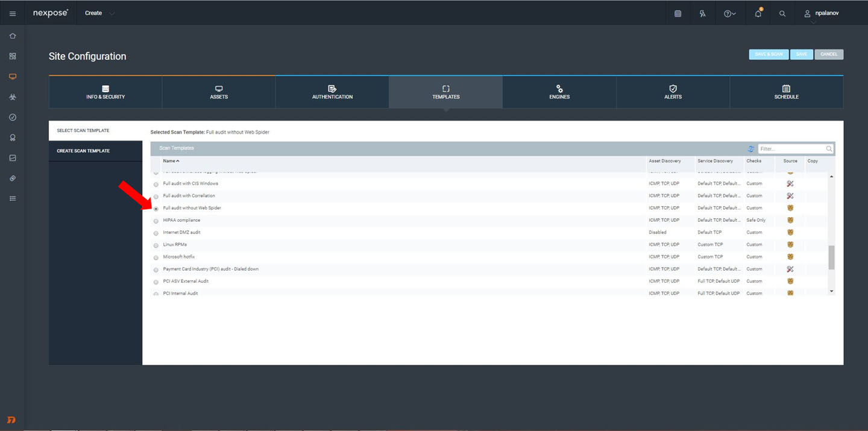Choose the Internet DMZ audit radio button
Screen dimensions: 868x431
(x=156, y=233)
